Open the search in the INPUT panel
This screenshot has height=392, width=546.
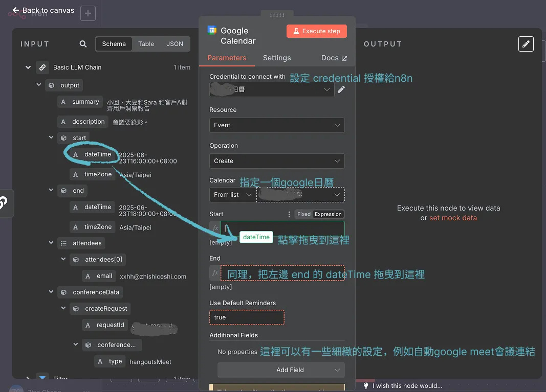click(x=83, y=44)
